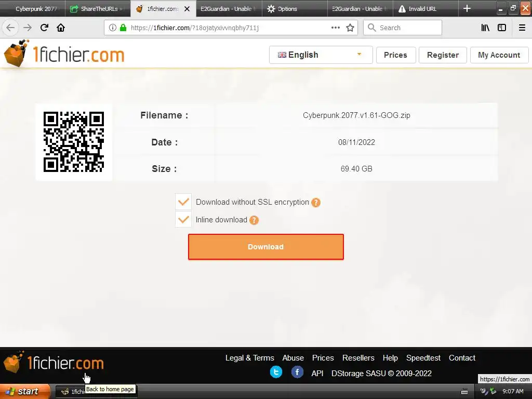Open page actions three-dots menu

[x=336, y=28]
